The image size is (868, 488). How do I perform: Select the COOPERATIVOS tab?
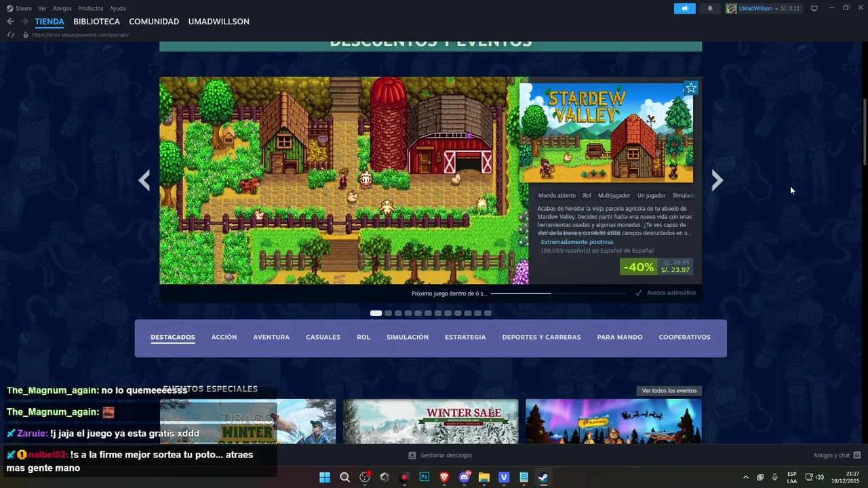point(685,337)
